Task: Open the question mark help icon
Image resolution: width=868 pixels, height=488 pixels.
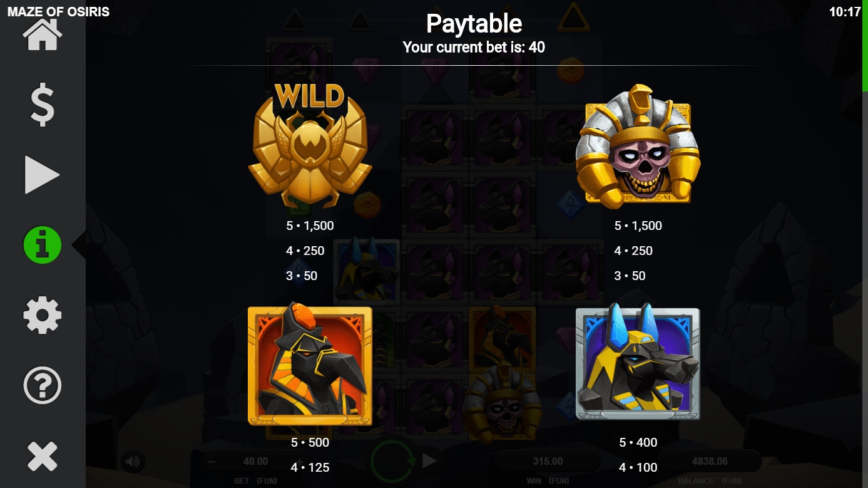Action: [x=43, y=385]
